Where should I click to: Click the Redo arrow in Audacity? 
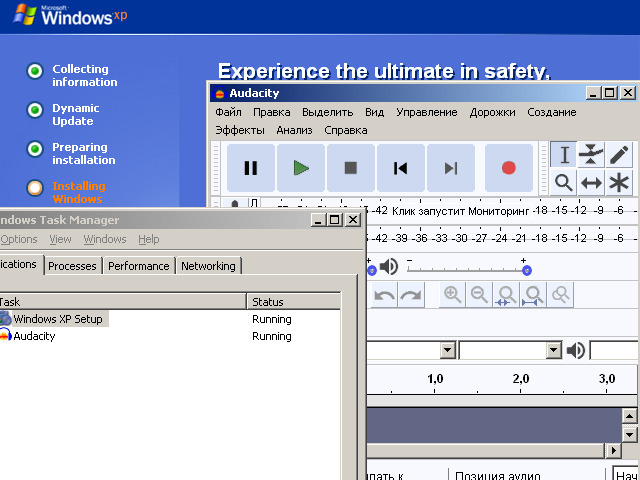pos(411,295)
